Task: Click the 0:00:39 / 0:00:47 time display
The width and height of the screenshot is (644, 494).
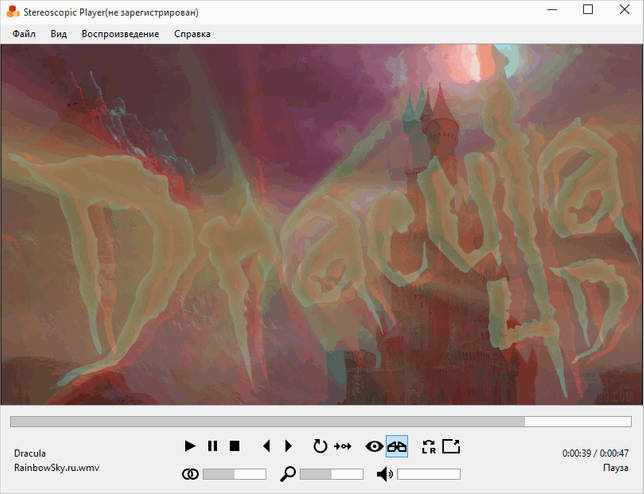Action: pyautogui.click(x=596, y=453)
